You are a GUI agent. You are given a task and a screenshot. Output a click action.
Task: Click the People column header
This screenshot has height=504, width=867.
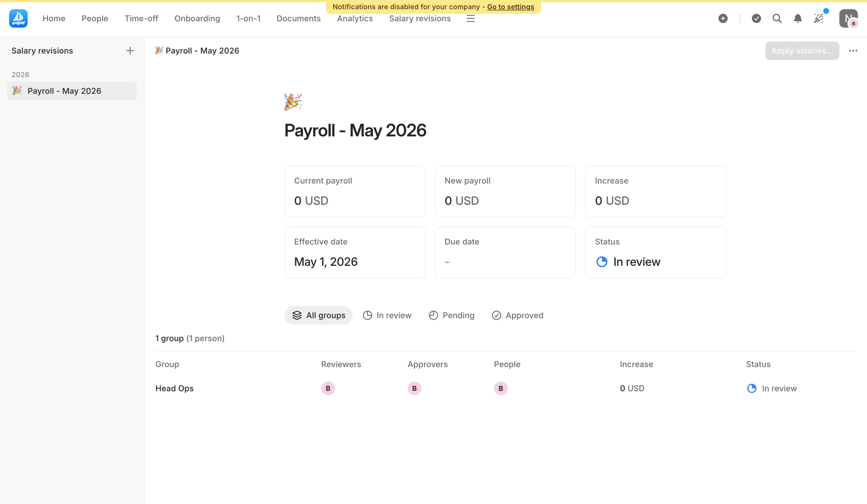pyautogui.click(x=507, y=364)
